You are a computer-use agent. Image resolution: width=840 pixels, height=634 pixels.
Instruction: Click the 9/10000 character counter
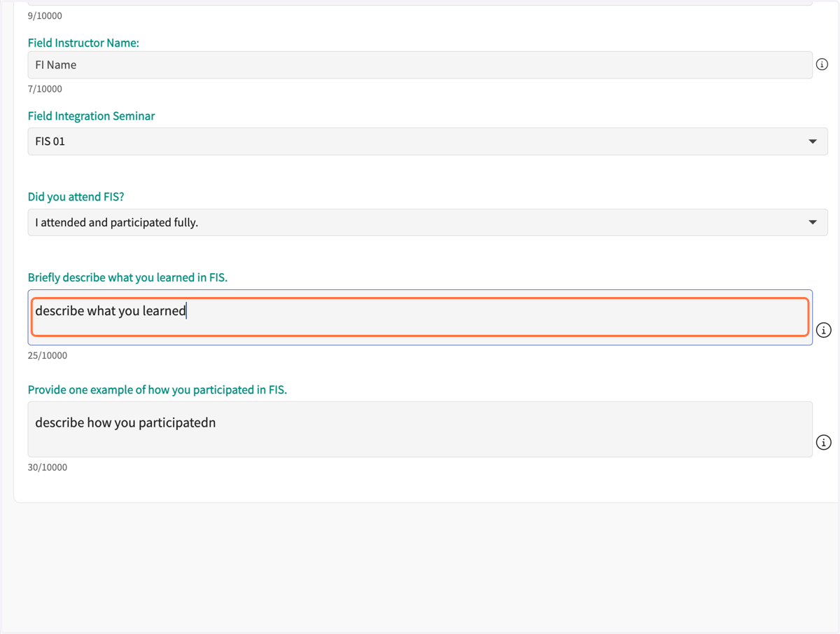click(x=45, y=15)
